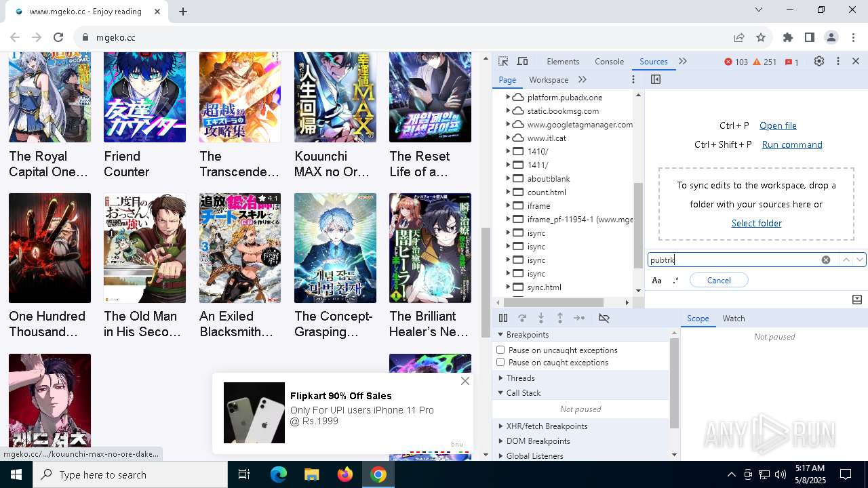Select the Page navigator tab

click(507, 79)
